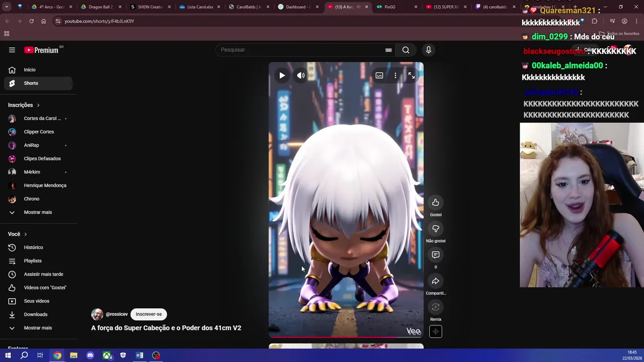The width and height of the screenshot is (644, 362).
Task: Seek on the red Short progress bar
Action: (x=346, y=337)
